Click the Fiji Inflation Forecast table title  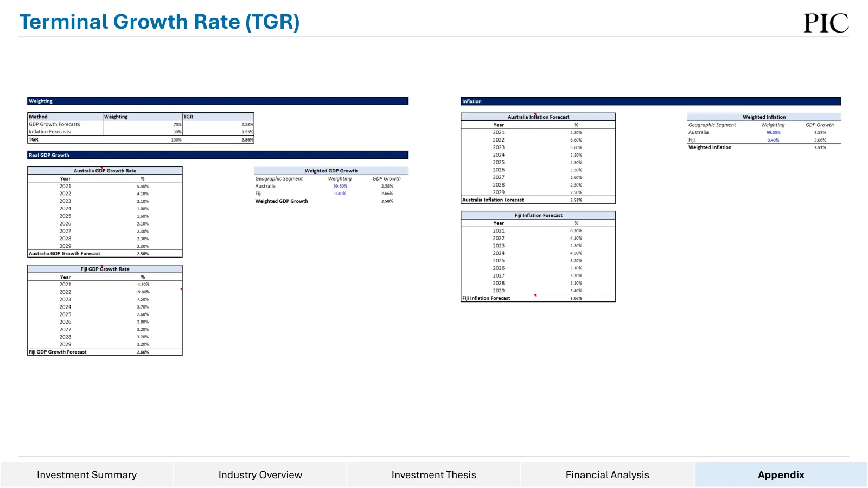538,215
